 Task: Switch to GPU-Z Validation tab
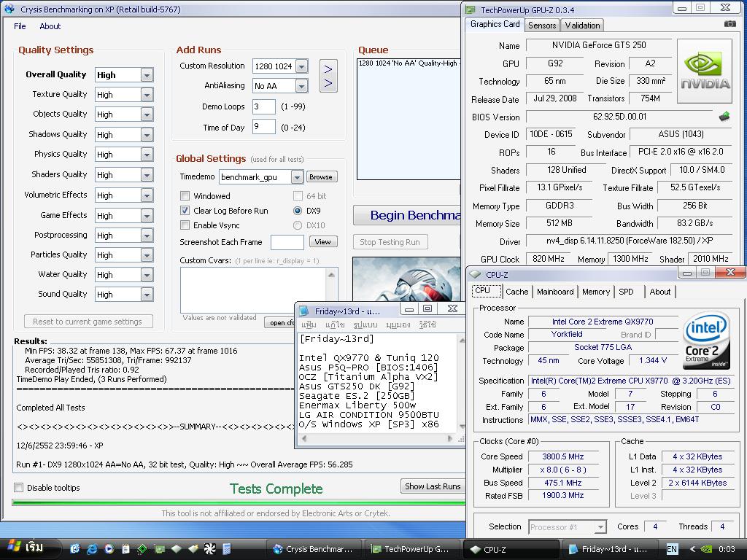tap(582, 26)
